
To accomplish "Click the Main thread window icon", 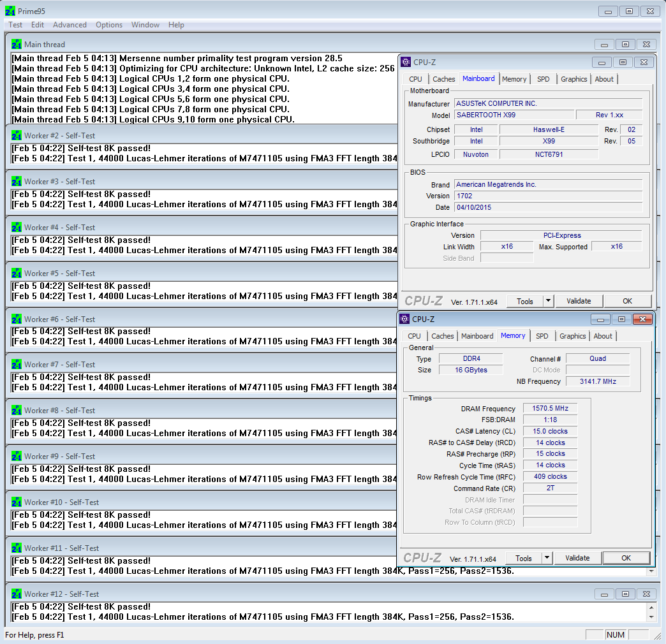I will [x=17, y=45].
